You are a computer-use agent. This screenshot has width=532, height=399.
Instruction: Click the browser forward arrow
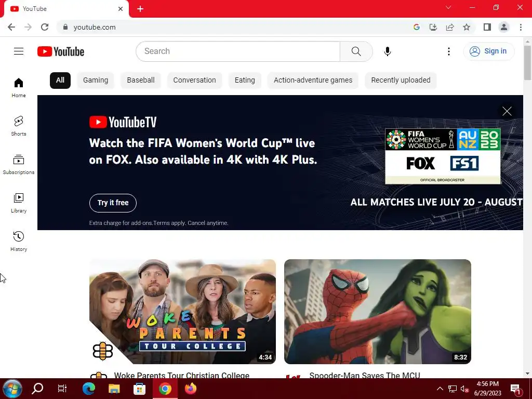[28, 27]
